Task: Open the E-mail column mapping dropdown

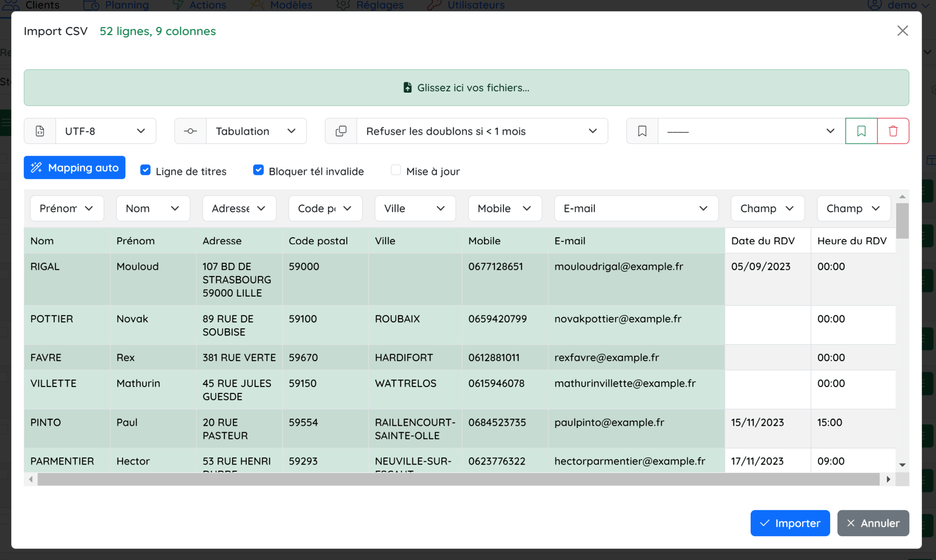Action: tap(636, 209)
